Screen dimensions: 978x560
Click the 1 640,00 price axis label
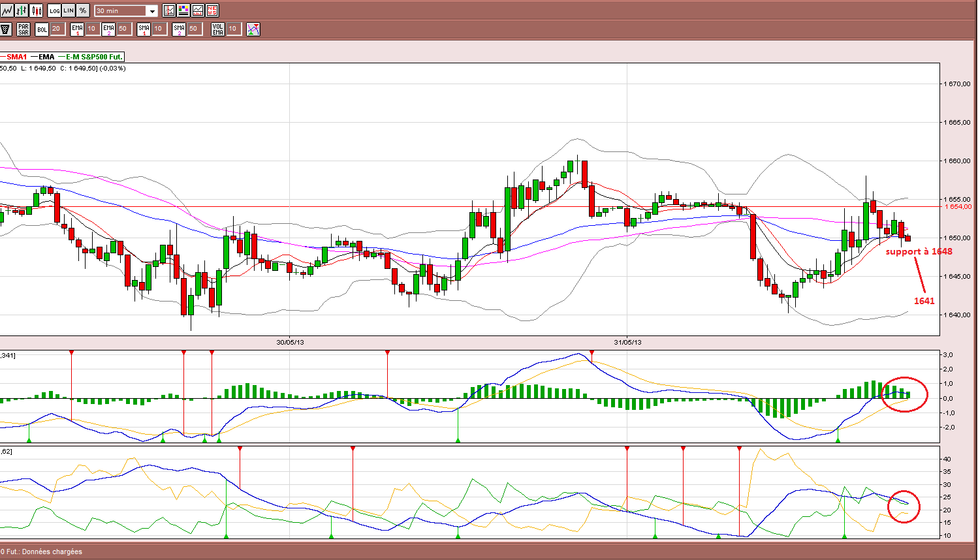[958, 315]
